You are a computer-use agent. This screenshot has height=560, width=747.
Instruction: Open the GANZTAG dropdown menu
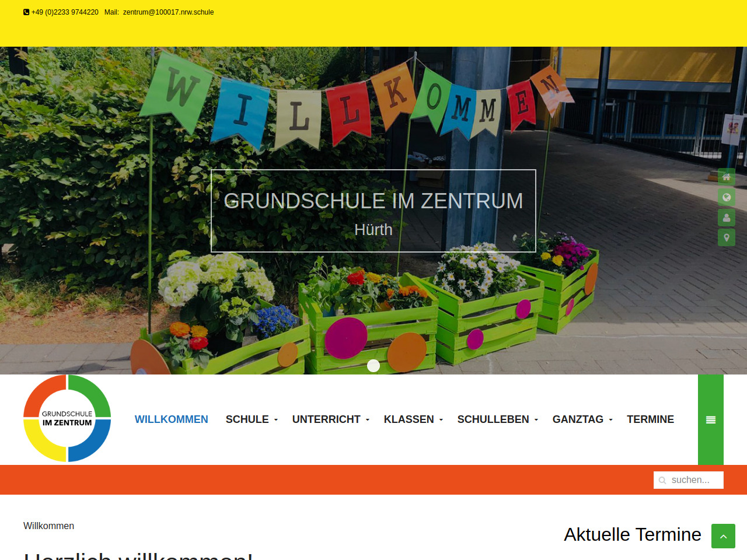(582, 419)
